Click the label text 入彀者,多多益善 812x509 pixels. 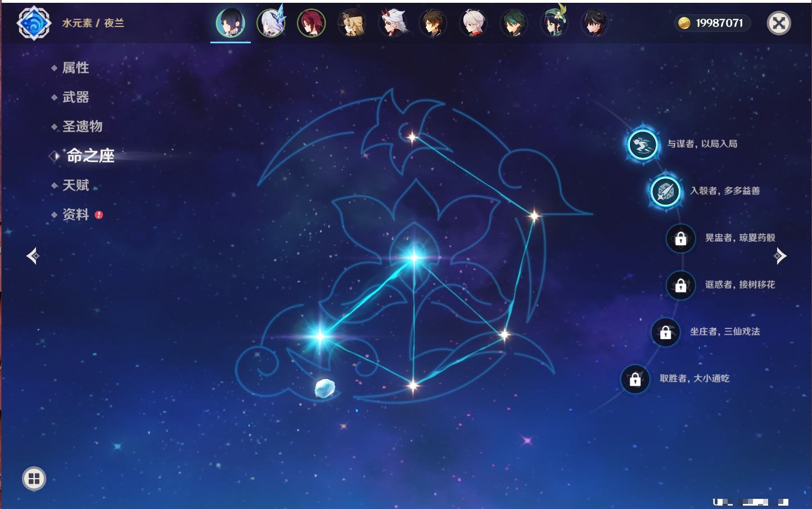[725, 191]
